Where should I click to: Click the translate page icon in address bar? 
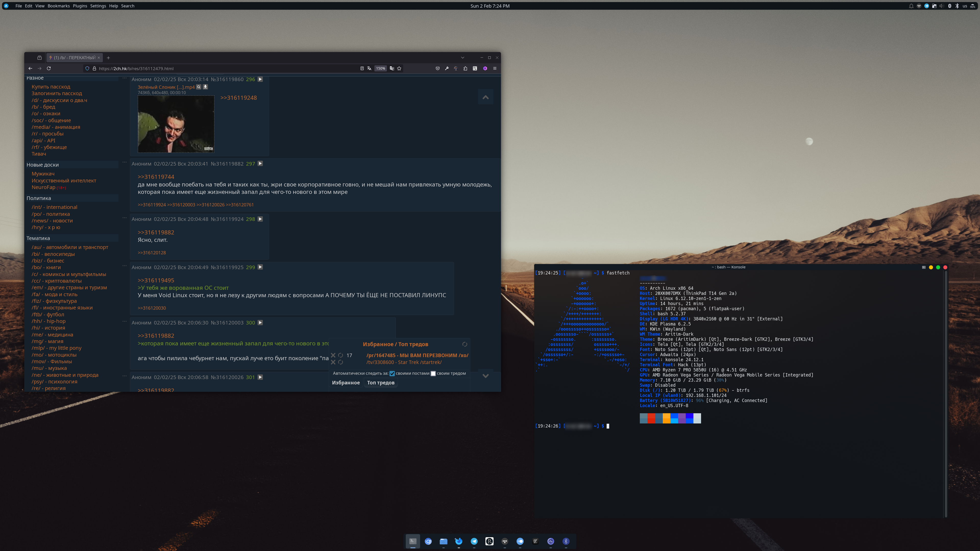tap(369, 68)
